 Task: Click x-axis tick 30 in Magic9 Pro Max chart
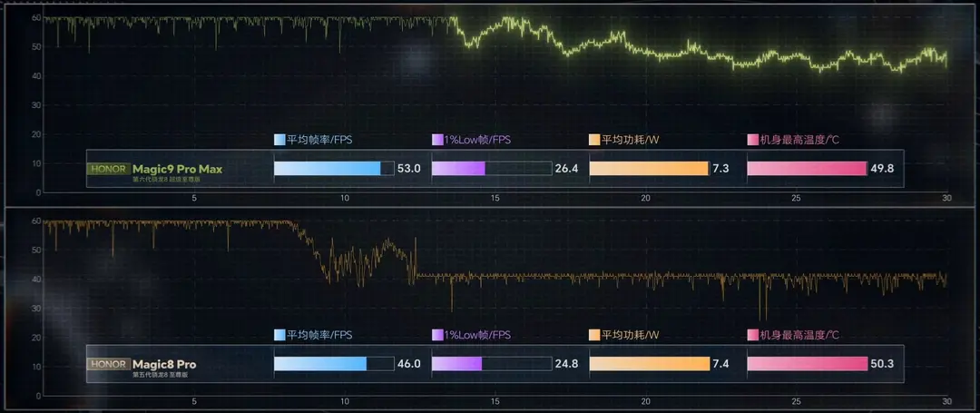click(x=946, y=198)
